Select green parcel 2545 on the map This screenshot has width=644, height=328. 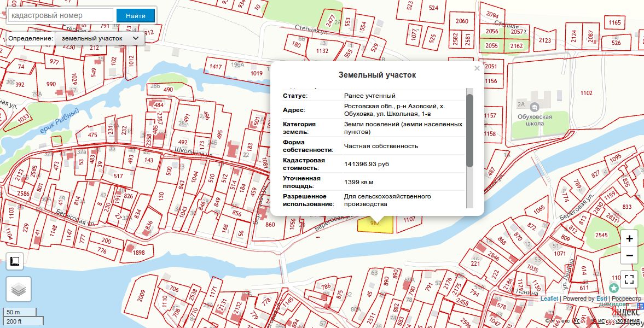click(x=601, y=235)
